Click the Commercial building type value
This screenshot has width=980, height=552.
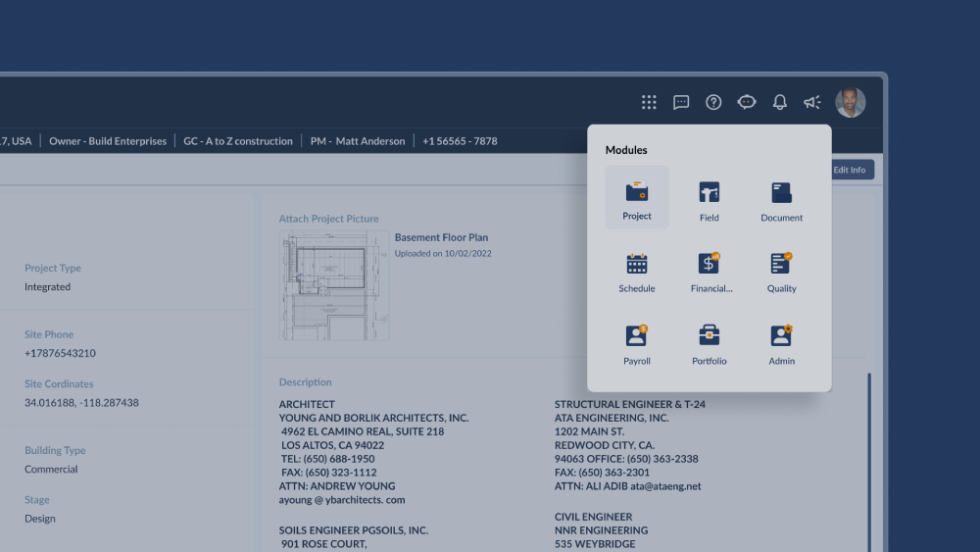pyautogui.click(x=51, y=469)
